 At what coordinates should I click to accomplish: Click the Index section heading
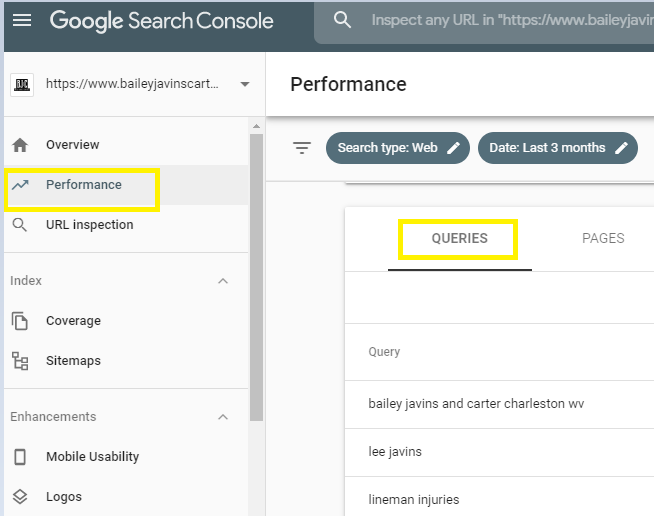click(x=26, y=281)
